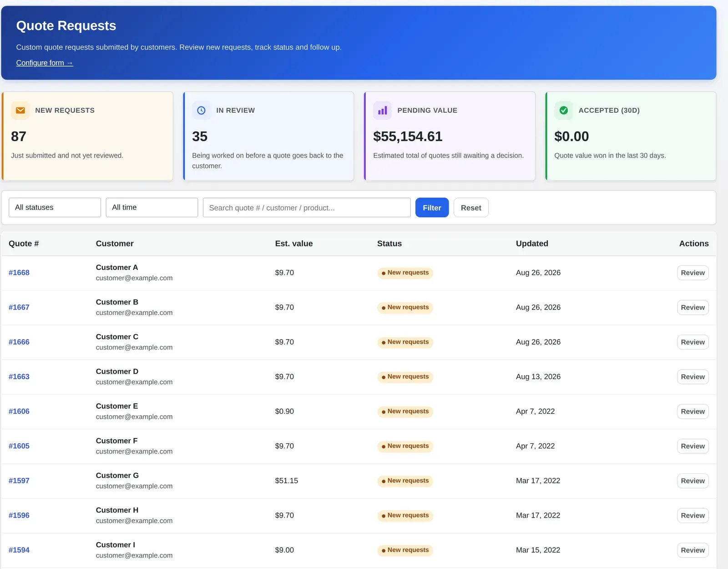
Task: Click the Accepted green checkmark icon
Action: (x=563, y=111)
